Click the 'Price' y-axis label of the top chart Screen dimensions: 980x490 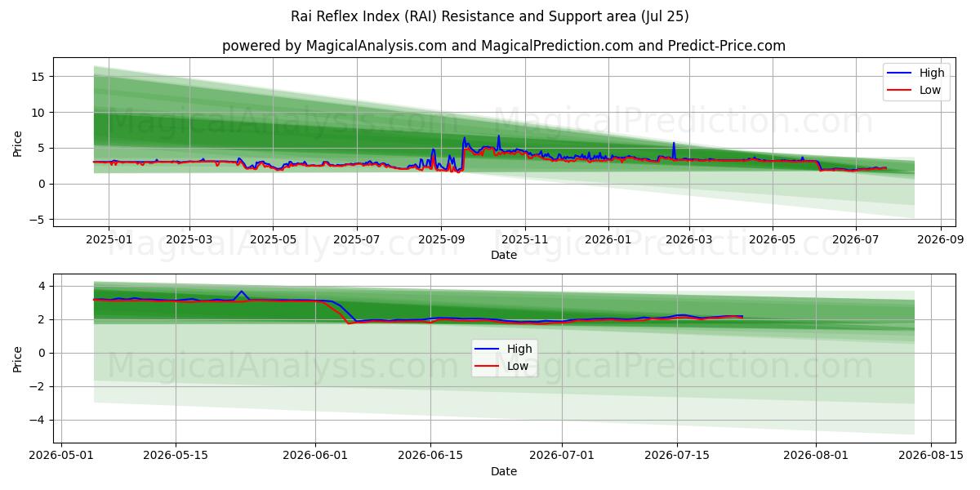coord(18,143)
